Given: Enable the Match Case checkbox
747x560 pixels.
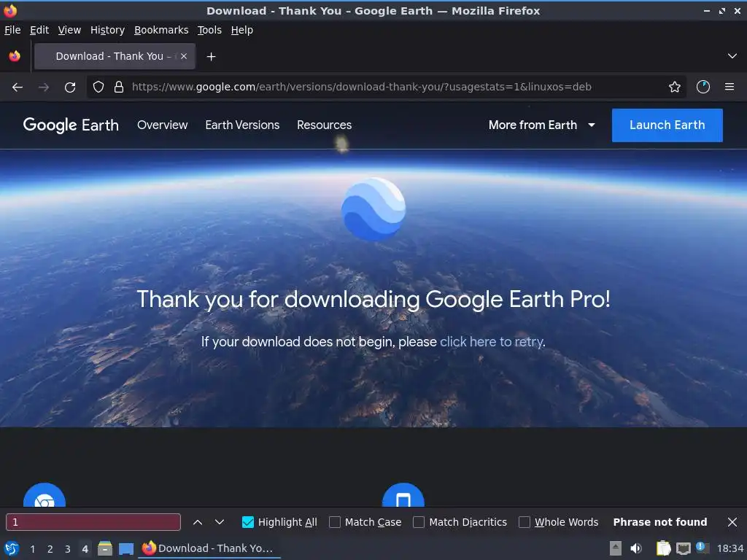Looking at the screenshot, I should coord(335,522).
